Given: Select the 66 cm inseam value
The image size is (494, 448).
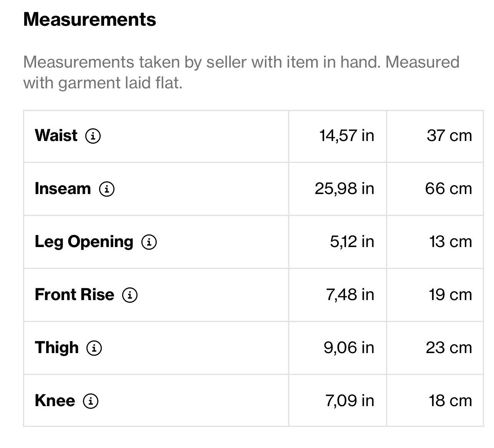Looking at the screenshot, I should 448,189.
